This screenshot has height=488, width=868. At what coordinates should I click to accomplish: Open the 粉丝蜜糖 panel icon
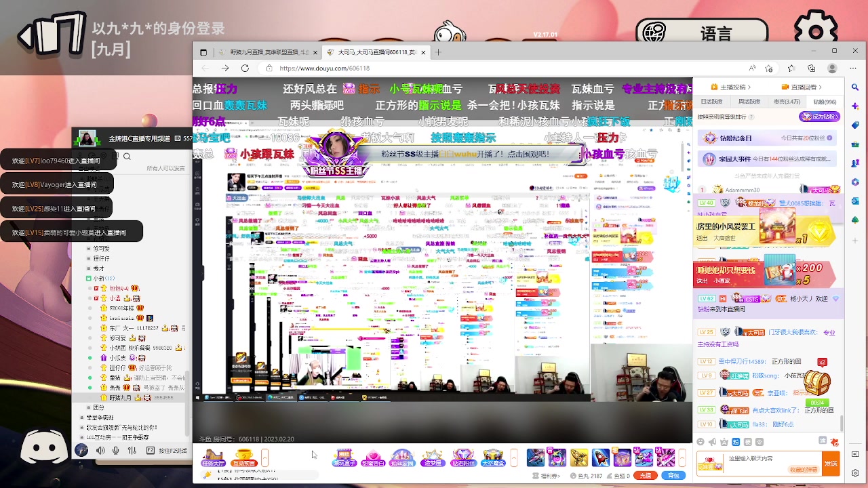click(400, 457)
